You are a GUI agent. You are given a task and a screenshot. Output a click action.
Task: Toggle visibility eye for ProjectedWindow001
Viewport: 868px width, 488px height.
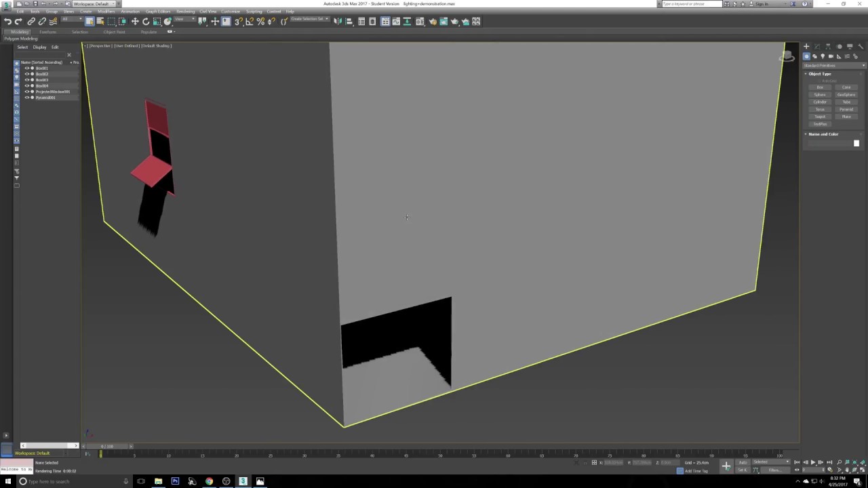(27, 91)
